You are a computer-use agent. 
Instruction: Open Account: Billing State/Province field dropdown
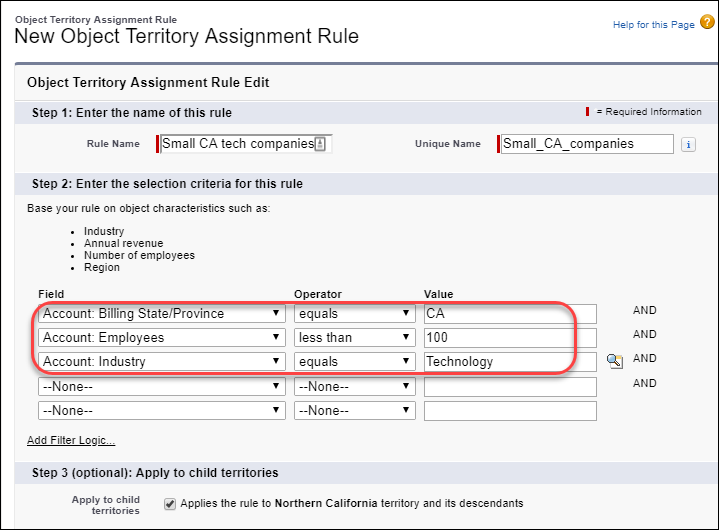point(162,314)
